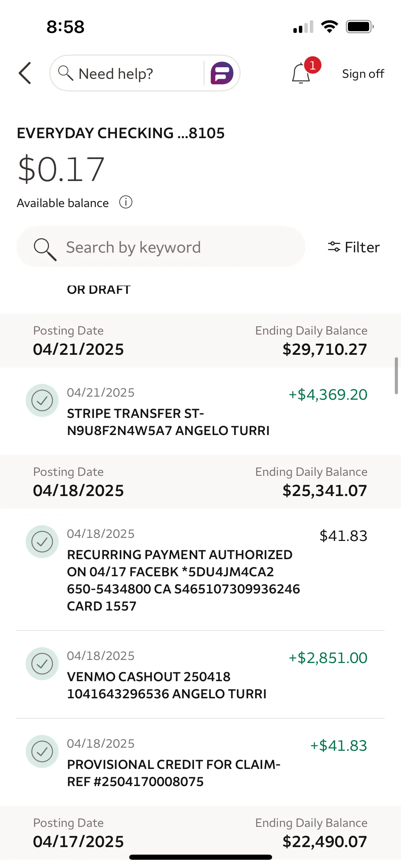Tap the Sign off link
Viewport: 401px width, 868px height.
point(363,74)
